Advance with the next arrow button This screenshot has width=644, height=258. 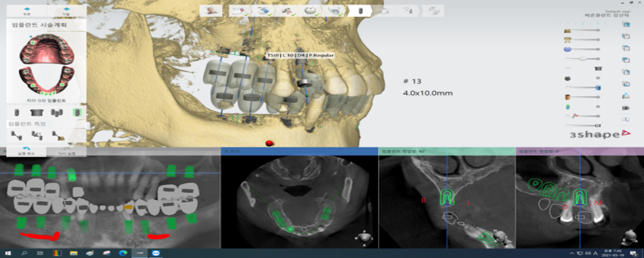point(66,10)
